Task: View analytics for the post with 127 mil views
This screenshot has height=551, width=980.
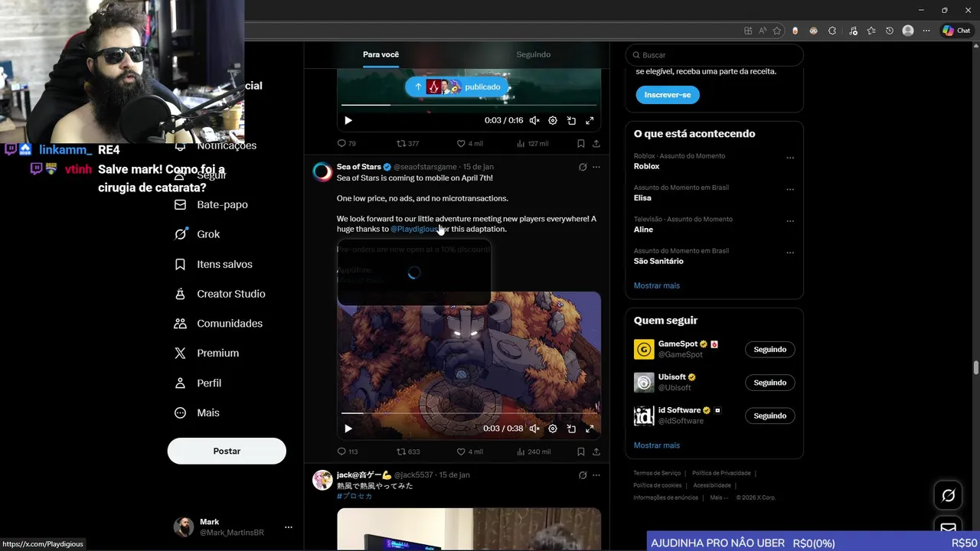Action: pyautogui.click(x=532, y=143)
